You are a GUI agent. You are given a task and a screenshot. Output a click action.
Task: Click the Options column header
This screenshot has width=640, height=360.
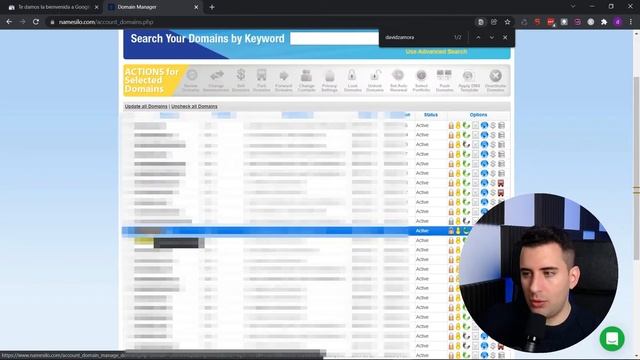pos(478,115)
